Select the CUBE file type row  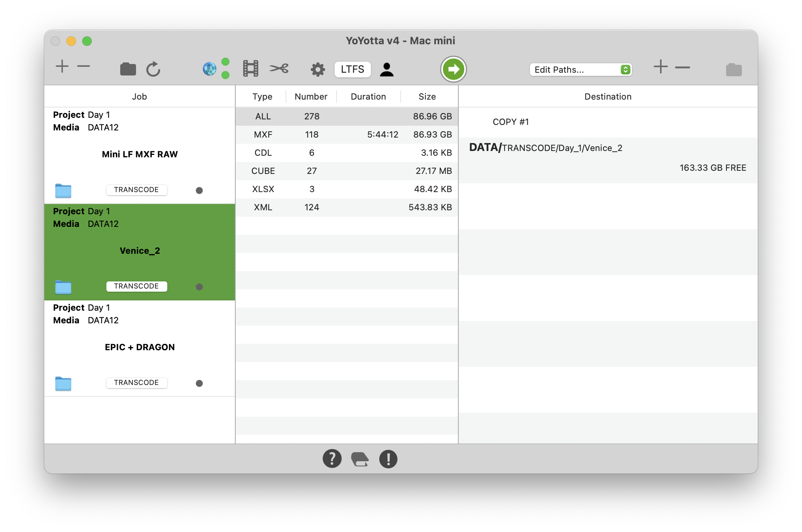coord(347,171)
